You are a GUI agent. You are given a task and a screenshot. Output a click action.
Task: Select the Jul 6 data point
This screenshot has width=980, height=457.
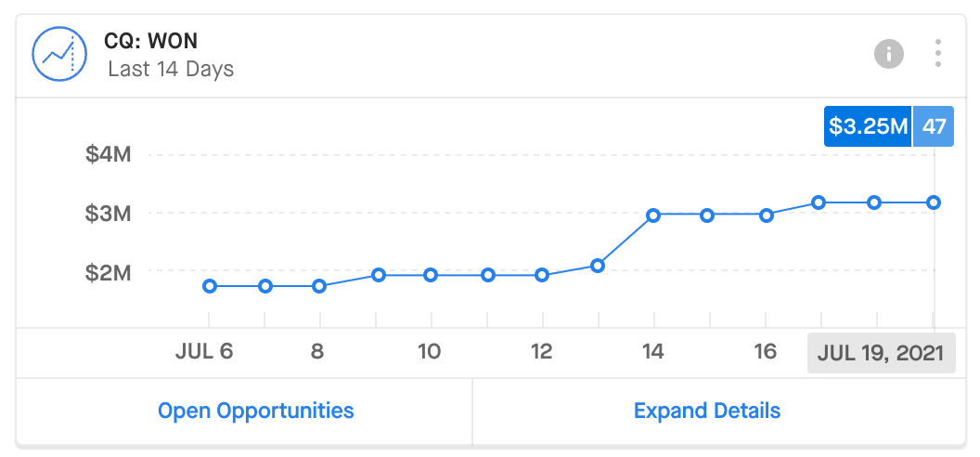pos(210,286)
